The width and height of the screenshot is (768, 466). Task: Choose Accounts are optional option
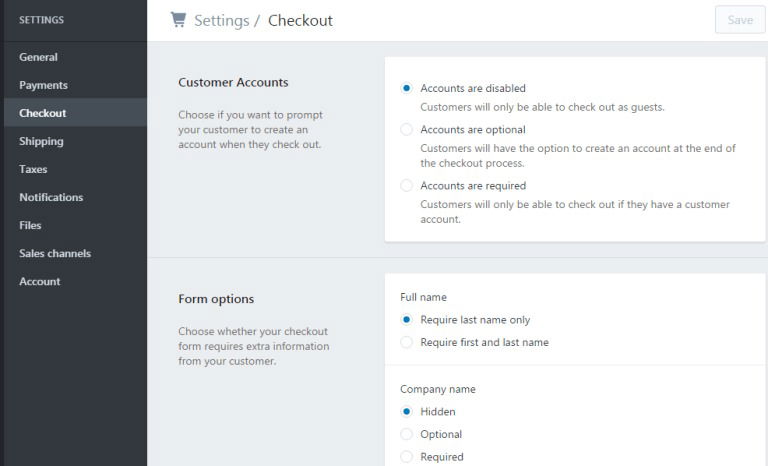406,129
